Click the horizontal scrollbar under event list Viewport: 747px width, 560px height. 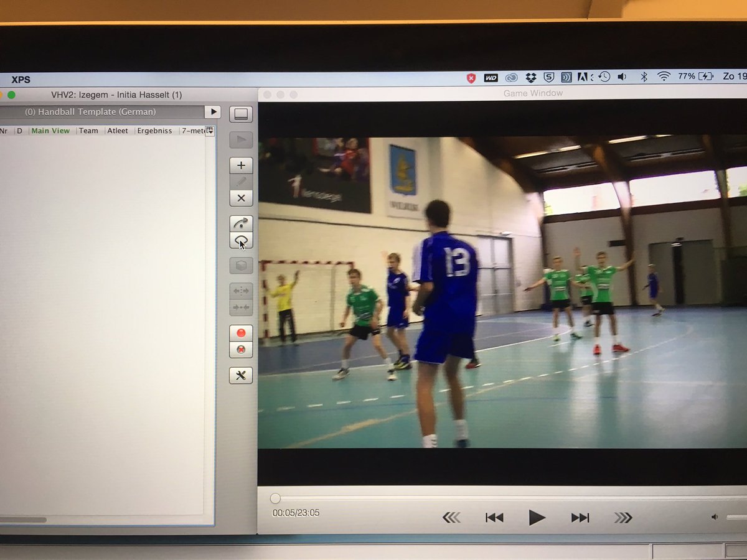22,520
